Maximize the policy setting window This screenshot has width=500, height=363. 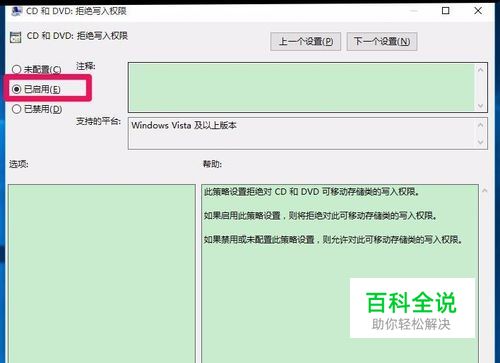[x=445, y=11]
